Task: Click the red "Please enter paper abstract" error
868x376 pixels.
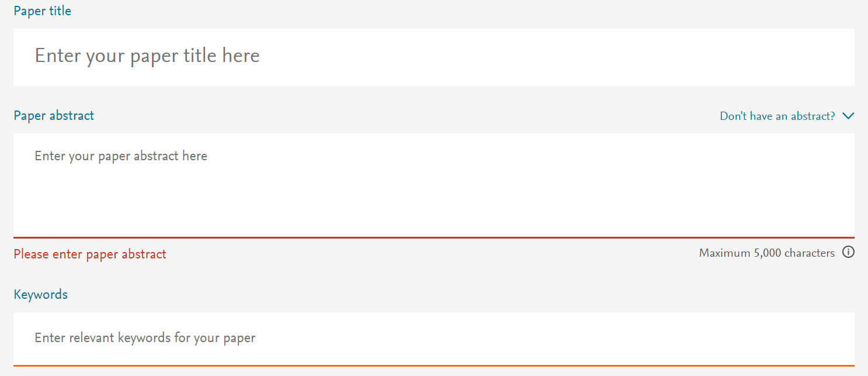Action: (x=90, y=254)
